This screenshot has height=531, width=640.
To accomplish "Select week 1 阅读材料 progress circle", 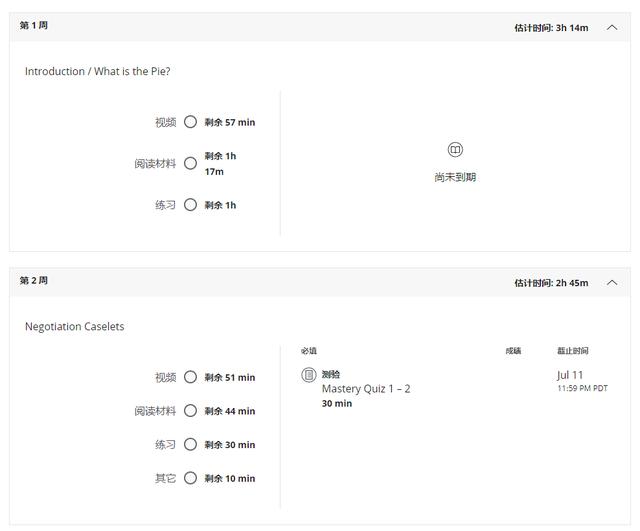I will pos(191,163).
